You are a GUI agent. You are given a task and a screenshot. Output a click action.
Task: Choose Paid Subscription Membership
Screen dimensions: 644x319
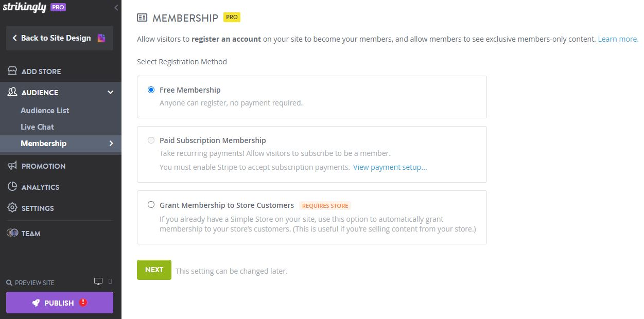point(151,140)
